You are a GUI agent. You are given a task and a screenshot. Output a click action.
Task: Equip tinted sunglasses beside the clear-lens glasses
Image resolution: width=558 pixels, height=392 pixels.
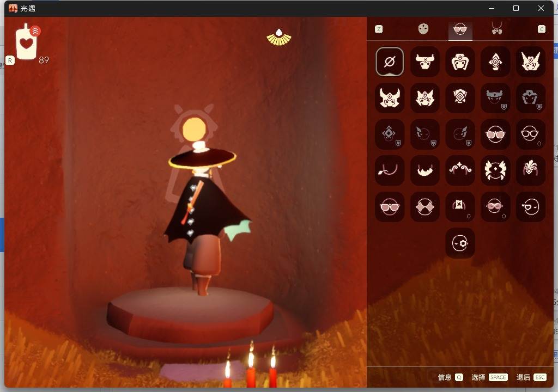coord(495,134)
